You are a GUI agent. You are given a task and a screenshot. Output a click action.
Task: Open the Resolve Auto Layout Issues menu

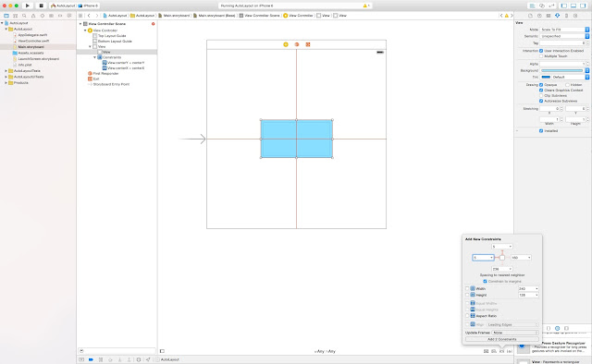point(510,351)
